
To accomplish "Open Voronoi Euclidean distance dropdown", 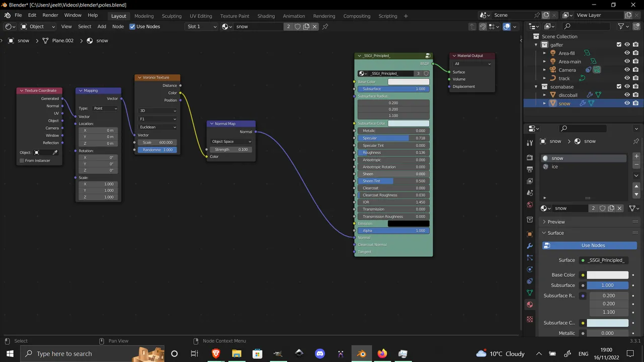I will point(157,127).
